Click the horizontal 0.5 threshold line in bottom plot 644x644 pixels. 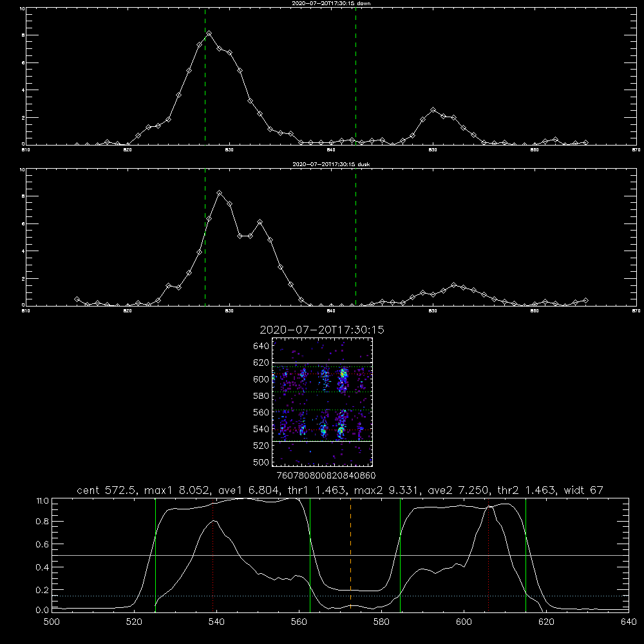340,555
